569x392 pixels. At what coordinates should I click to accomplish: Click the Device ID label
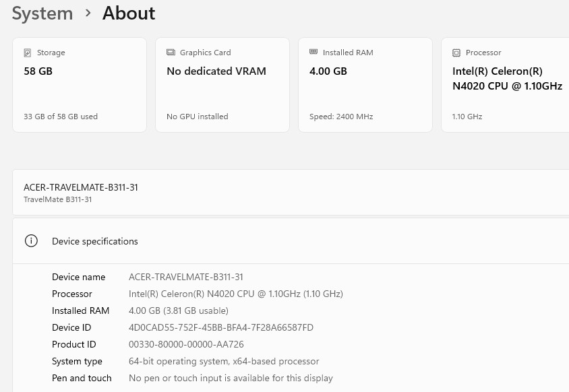click(x=71, y=327)
